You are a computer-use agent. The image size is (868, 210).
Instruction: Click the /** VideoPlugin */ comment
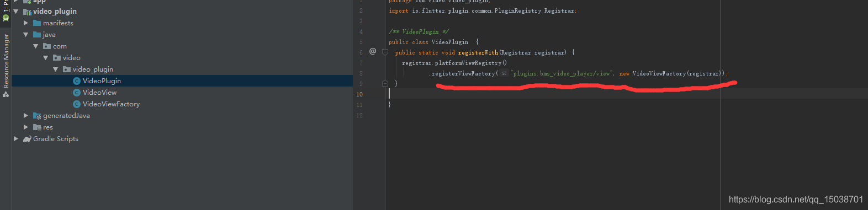point(419,31)
